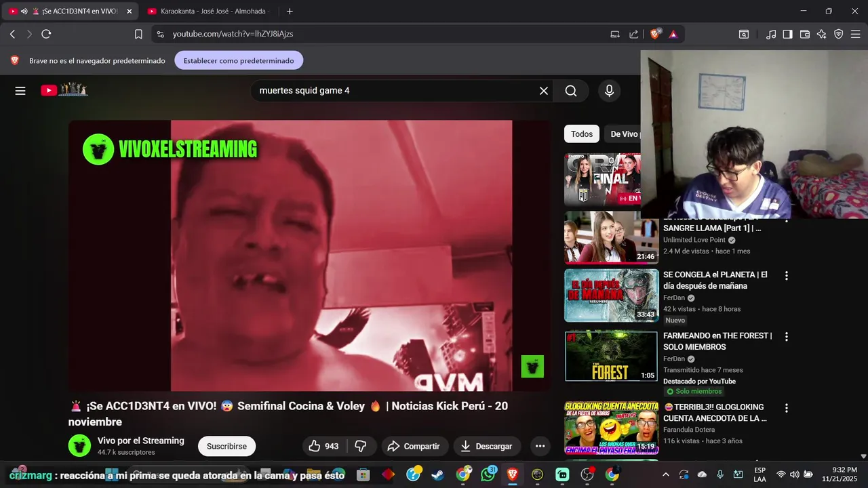Select the 'De Vivo' filter chip
The height and width of the screenshot is (488, 868).
[x=623, y=134]
